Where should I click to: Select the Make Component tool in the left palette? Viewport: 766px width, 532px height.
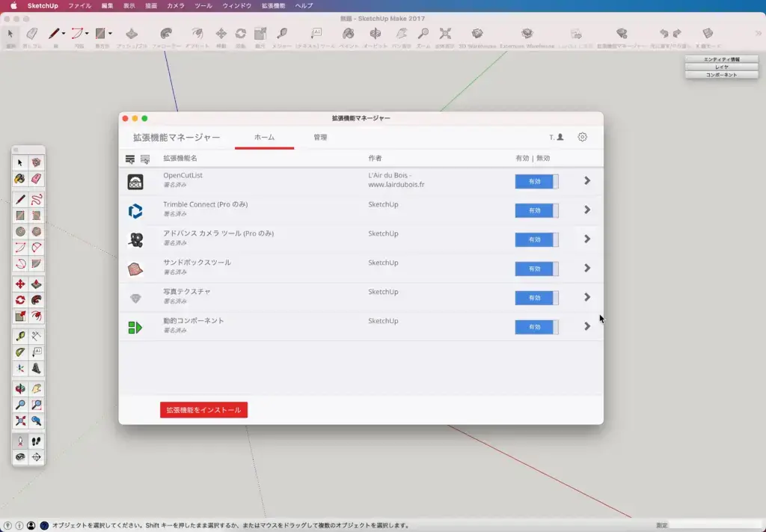[36, 162]
